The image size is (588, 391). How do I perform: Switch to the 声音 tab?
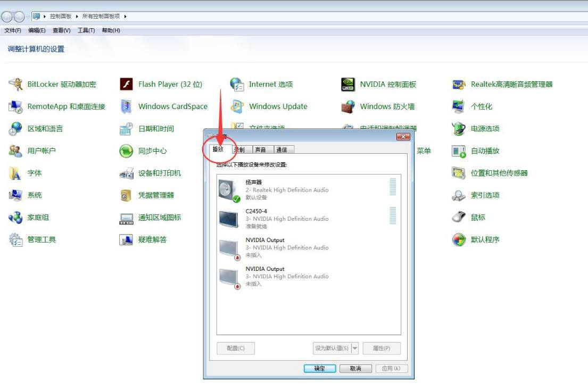[x=260, y=150]
